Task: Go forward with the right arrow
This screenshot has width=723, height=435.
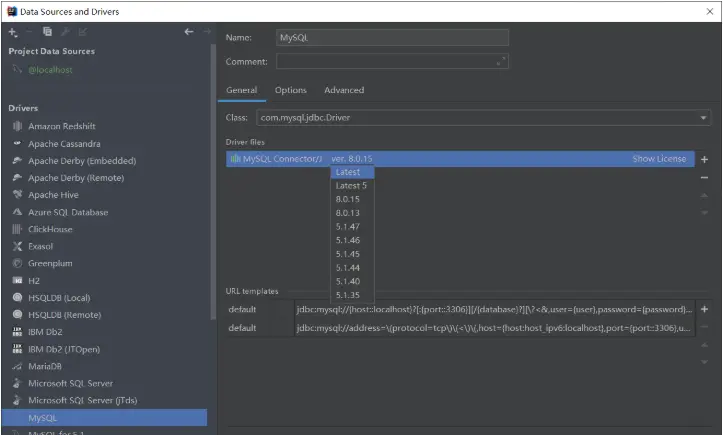Action: tap(207, 32)
